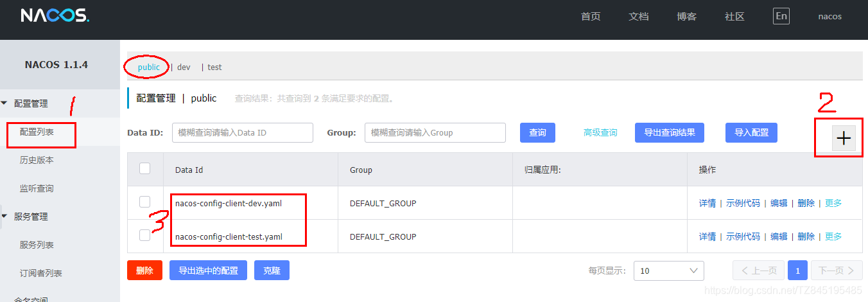Click the NACOS 1.1.4 version title

[56, 64]
